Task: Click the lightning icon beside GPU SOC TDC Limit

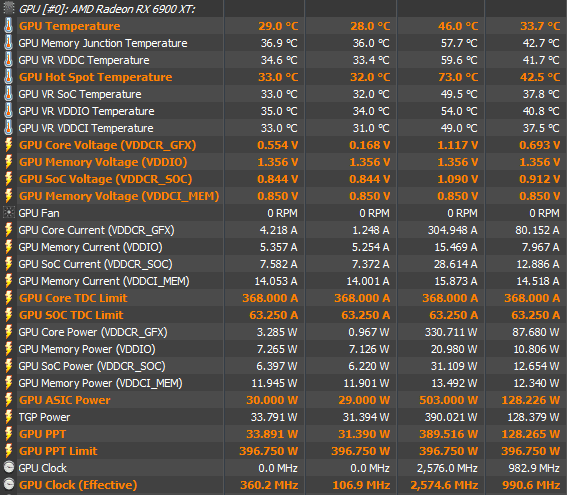Action: pyautogui.click(x=8, y=315)
